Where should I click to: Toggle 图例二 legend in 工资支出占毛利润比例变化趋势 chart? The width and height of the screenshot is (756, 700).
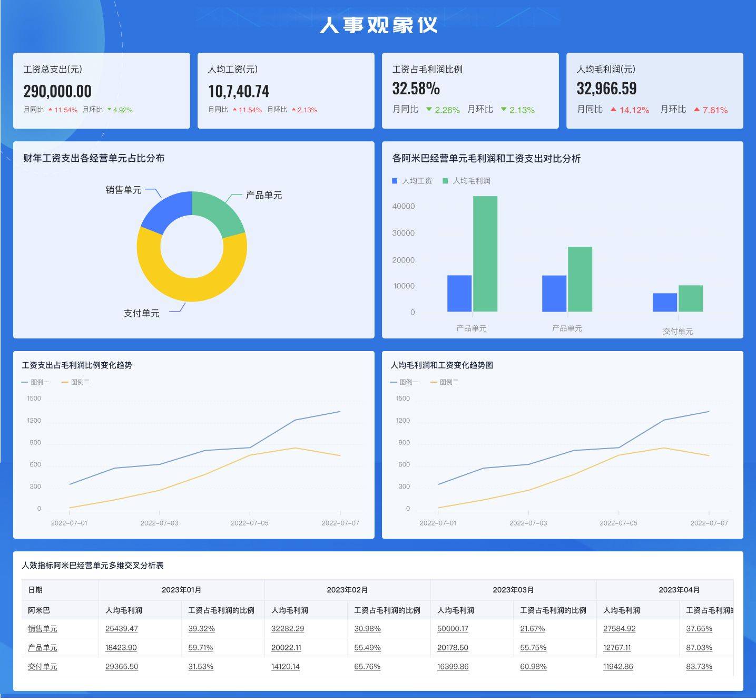[76, 382]
